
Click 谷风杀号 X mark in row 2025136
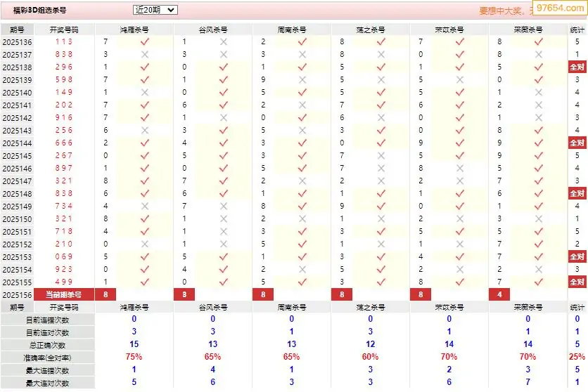point(224,42)
